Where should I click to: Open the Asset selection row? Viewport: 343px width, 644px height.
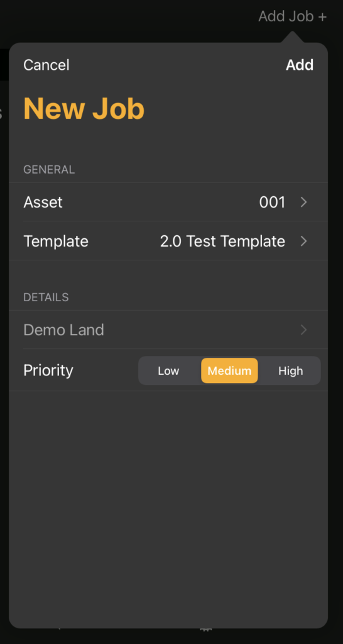168,202
